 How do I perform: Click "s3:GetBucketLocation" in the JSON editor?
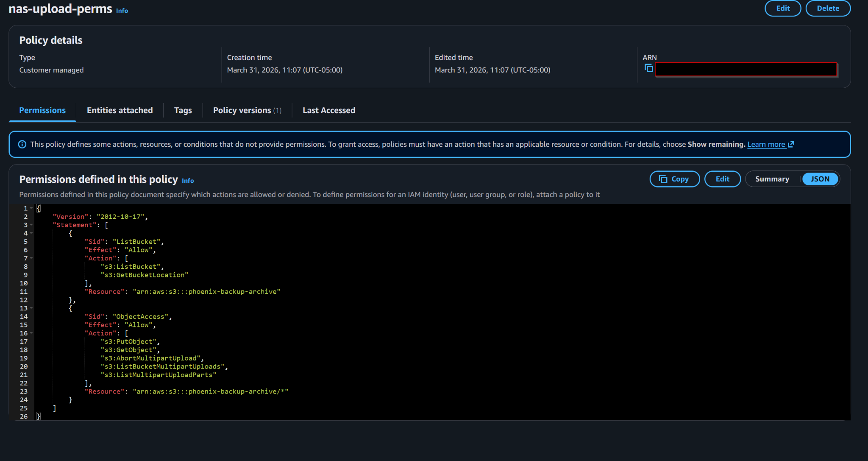(144, 275)
